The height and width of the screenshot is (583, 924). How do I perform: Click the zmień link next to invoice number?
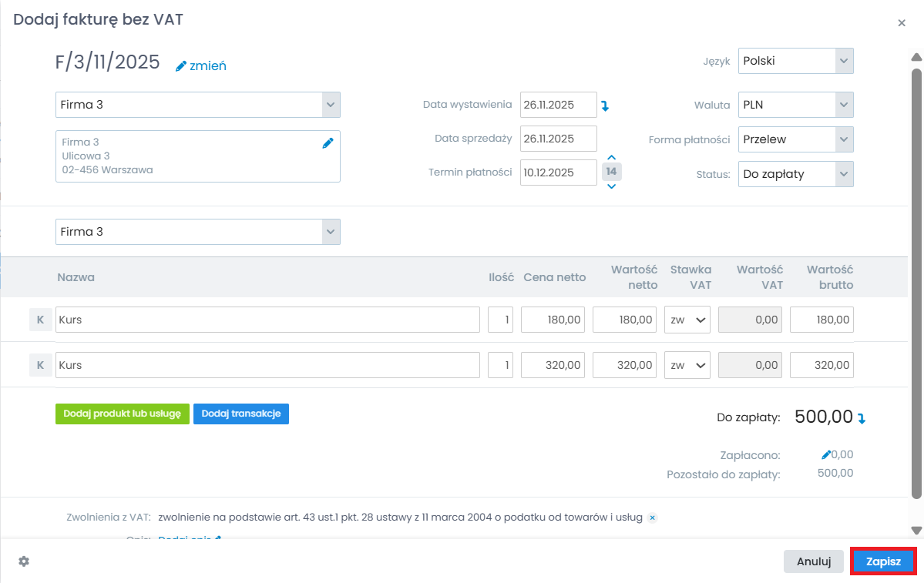point(201,66)
